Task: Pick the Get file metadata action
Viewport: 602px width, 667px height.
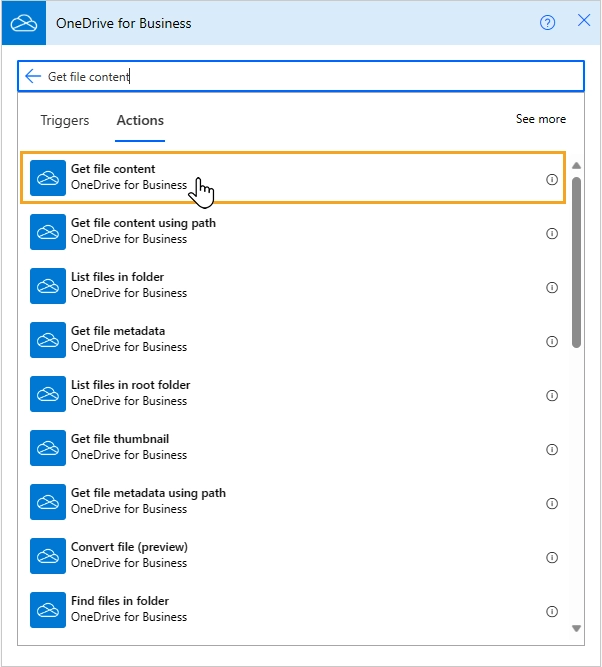Action: 293,340
